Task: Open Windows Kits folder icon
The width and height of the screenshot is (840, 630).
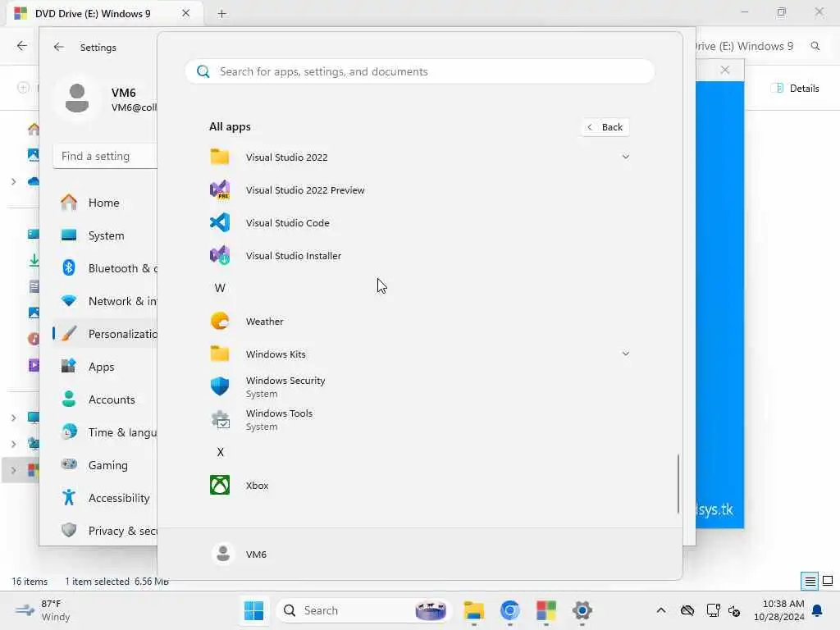Action: tap(220, 354)
